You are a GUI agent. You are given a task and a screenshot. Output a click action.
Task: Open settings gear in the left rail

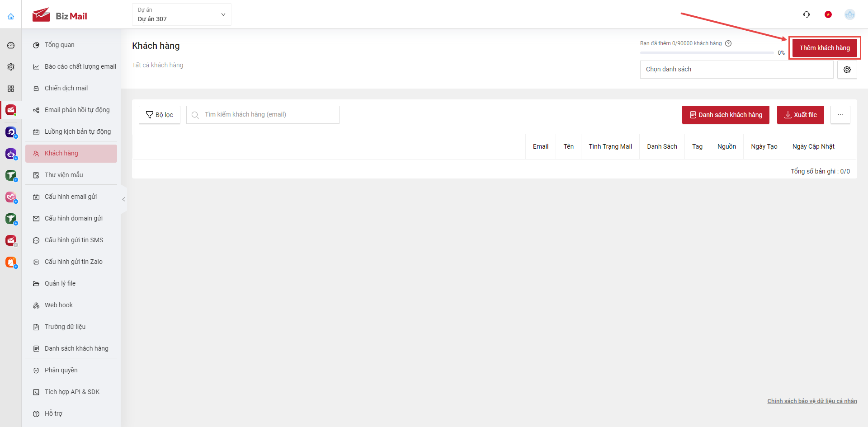(11, 67)
